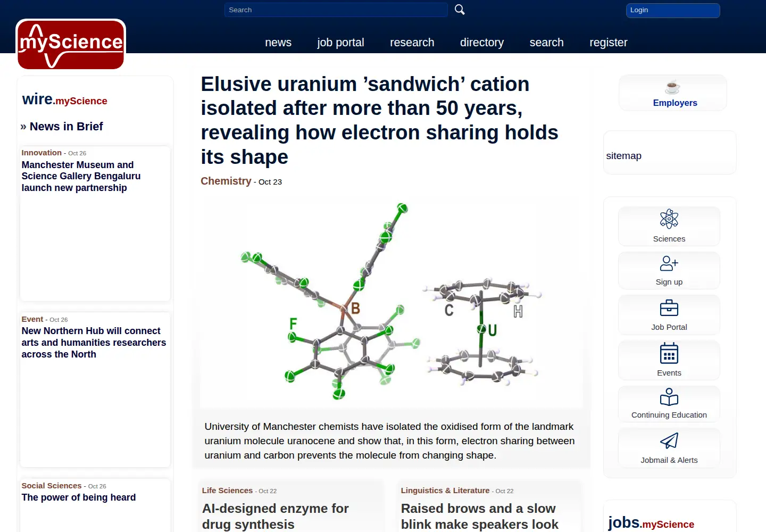Image resolution: width=766 pixels, height=532 pixels.
Task: Go to the job portal menu
Action: point(340,43)
